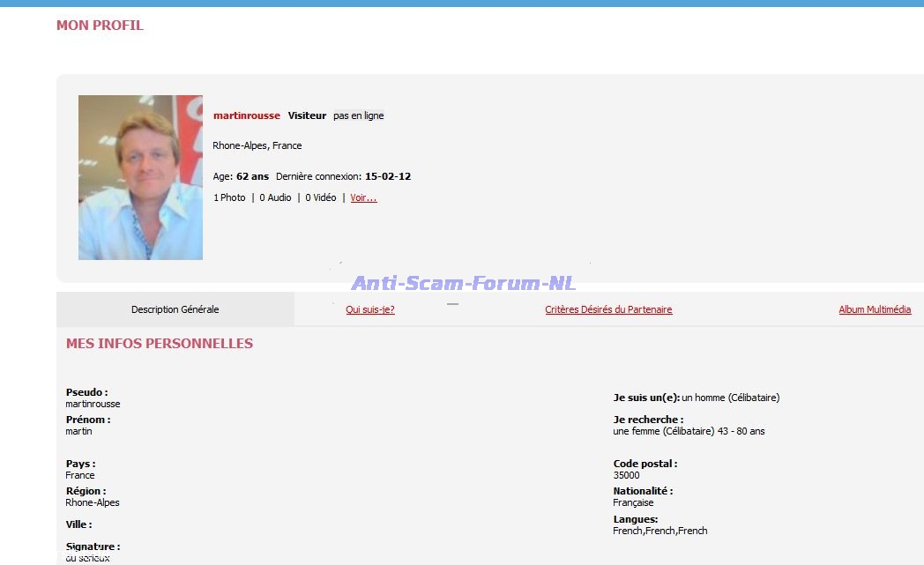
Task: Open the 'Qui suis-je?' tab
Action: (x=370, y=309)
